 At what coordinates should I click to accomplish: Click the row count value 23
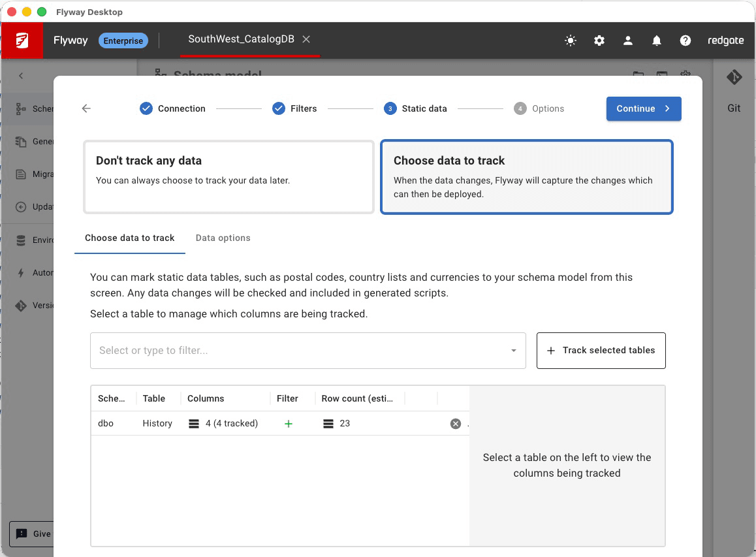click(x=345, y=423)
